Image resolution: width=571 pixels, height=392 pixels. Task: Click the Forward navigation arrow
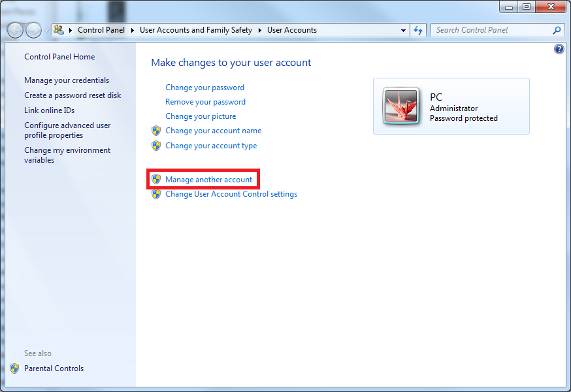(33, 29)
